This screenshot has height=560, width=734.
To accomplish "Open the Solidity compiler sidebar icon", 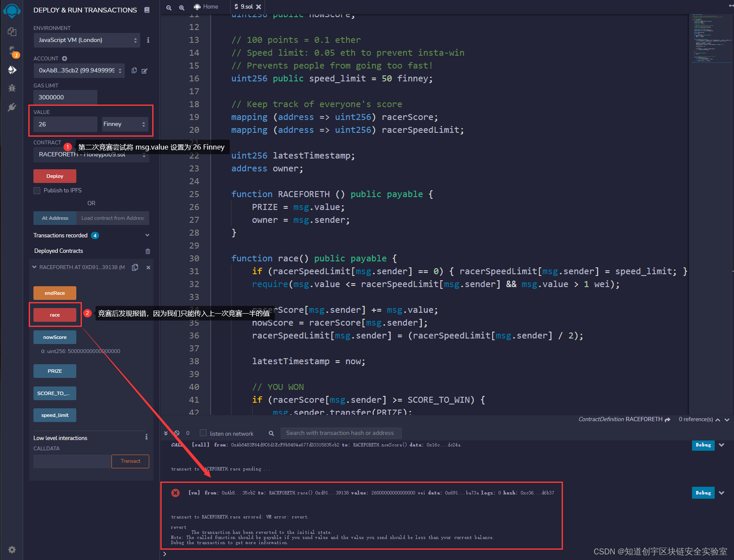I will 12,51.
